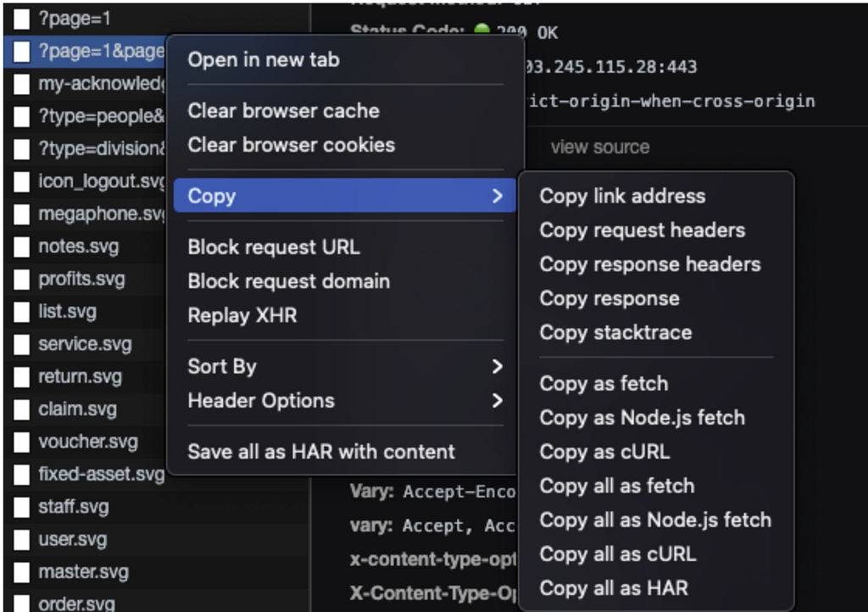Expand the Copy submenu arrow
The width and height of the screenshot is (868, 612).
(497, 195)
